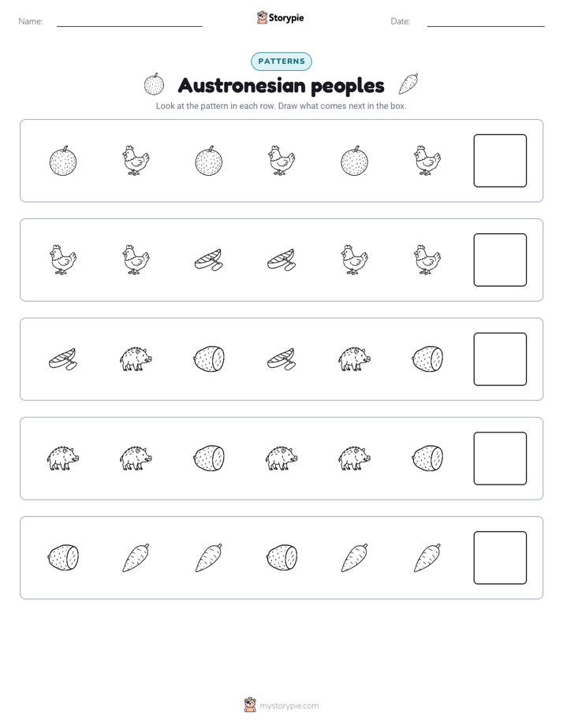Click the Storypie logo at top
Viewport: 563px width, 728px height.
(x=280, y=17)
